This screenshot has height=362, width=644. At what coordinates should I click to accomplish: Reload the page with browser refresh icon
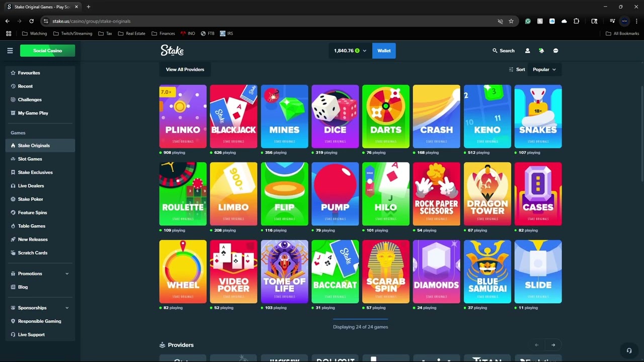pyautogui.click(x=31, y=21)
